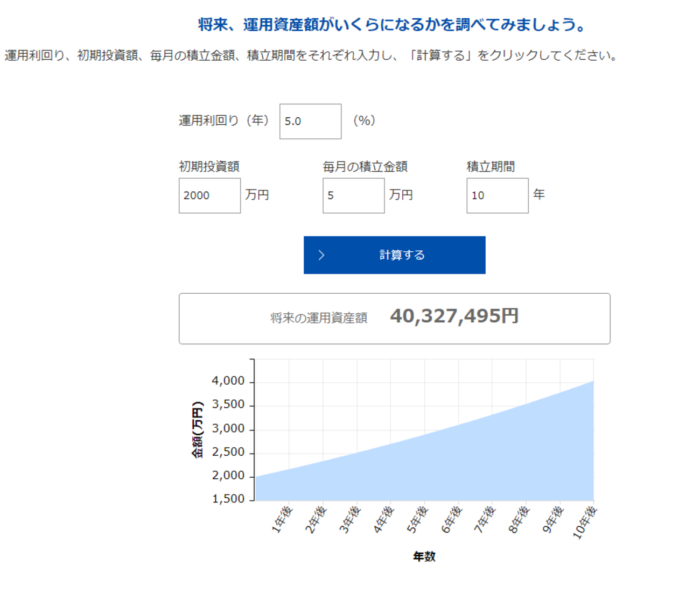
Task: Select the 初期投資額 input box showing 2000
Action: 209,196
